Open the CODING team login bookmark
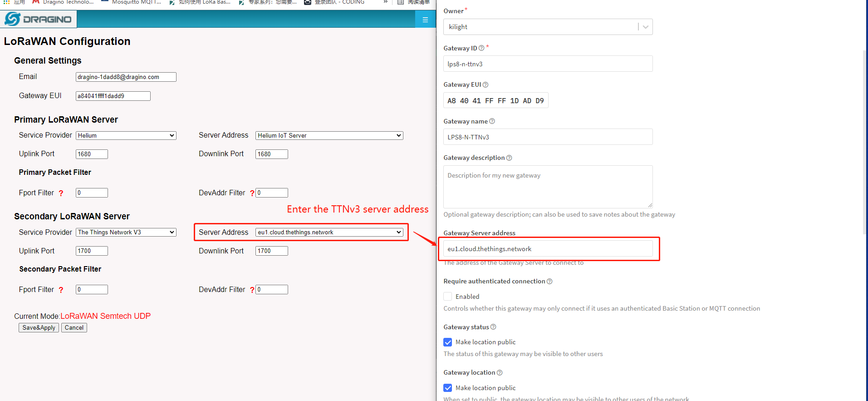 point(334,2)
